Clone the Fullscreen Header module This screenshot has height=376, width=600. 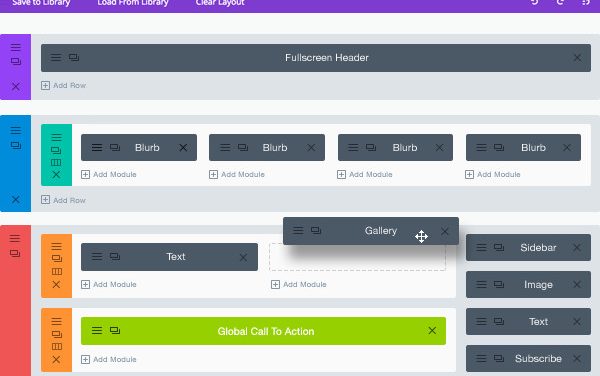point(74,58)
